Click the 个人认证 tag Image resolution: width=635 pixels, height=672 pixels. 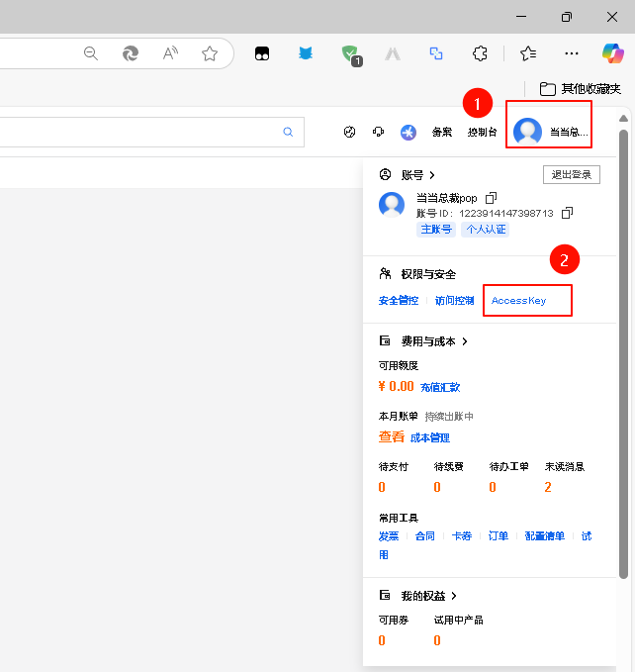pyautogui.click(x=485, y=230)
